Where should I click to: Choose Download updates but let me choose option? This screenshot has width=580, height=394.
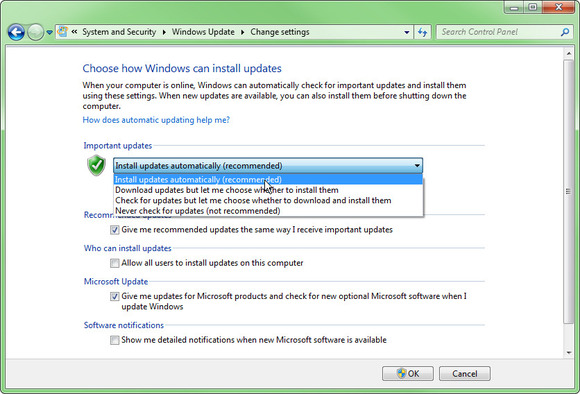tap(268, 190)
